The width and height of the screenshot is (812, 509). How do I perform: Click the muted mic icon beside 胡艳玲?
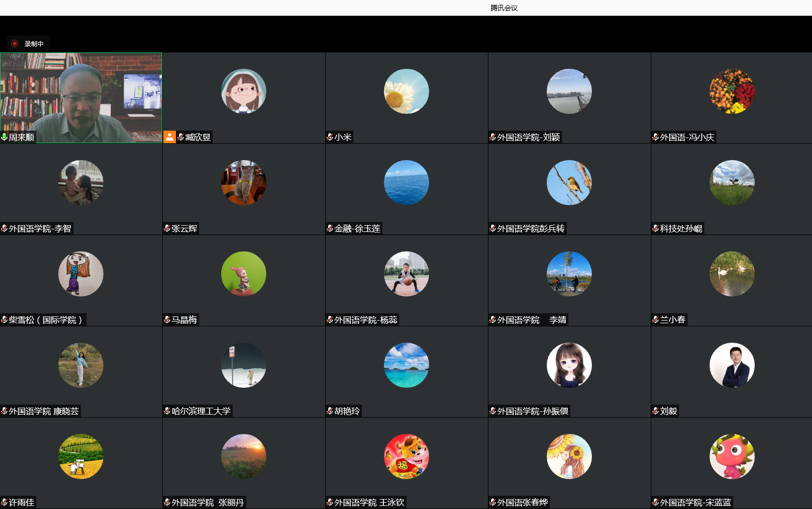pos(330,411)
